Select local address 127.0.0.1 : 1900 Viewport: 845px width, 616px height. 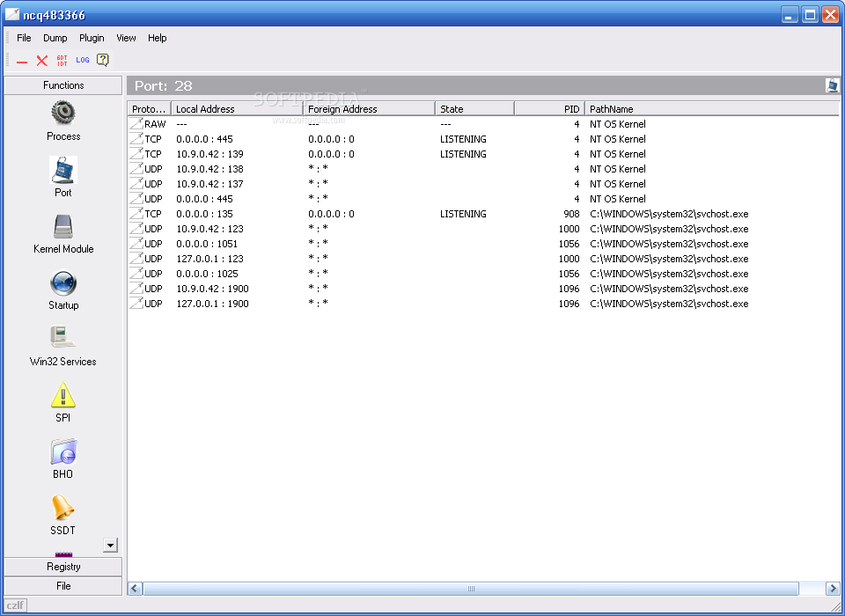point(212,304)
